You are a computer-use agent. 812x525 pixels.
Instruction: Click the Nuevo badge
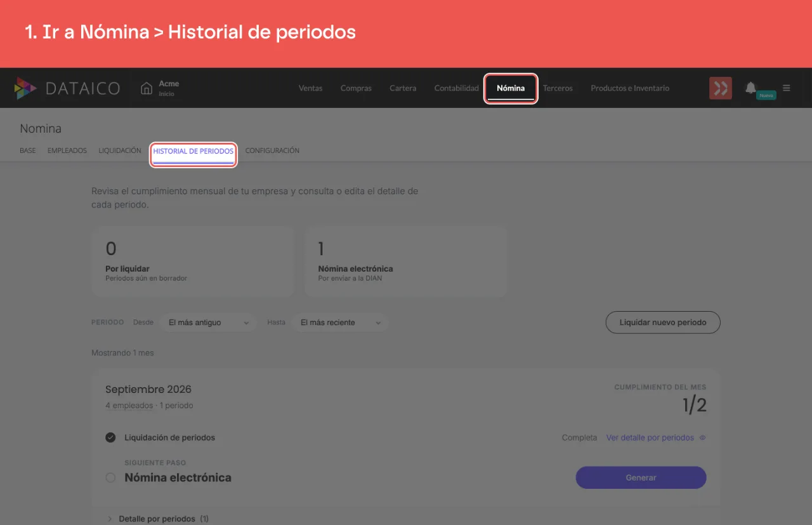766,95
